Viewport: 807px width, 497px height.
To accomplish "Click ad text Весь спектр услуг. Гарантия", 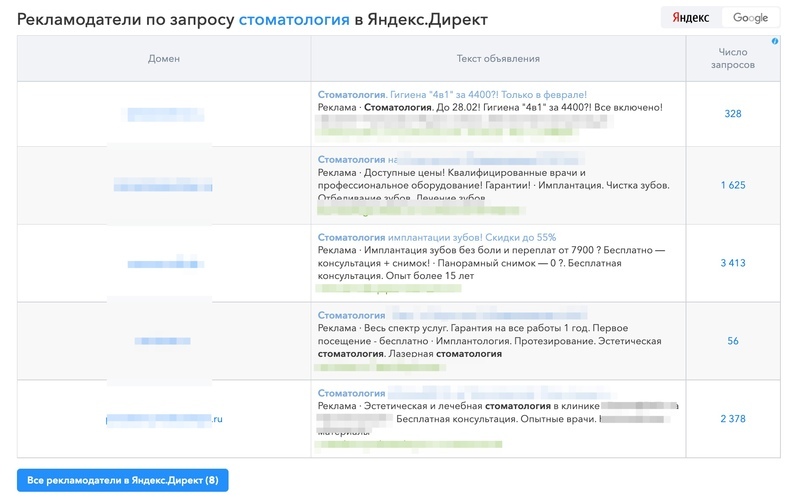I will coord(489,341).
